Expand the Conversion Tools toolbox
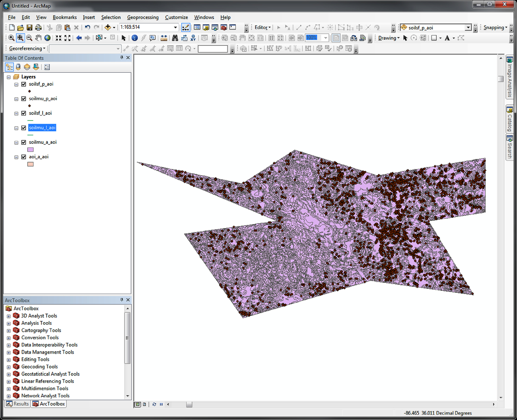The width and height of the screenshot is (517, 420). tap(9, 338)
